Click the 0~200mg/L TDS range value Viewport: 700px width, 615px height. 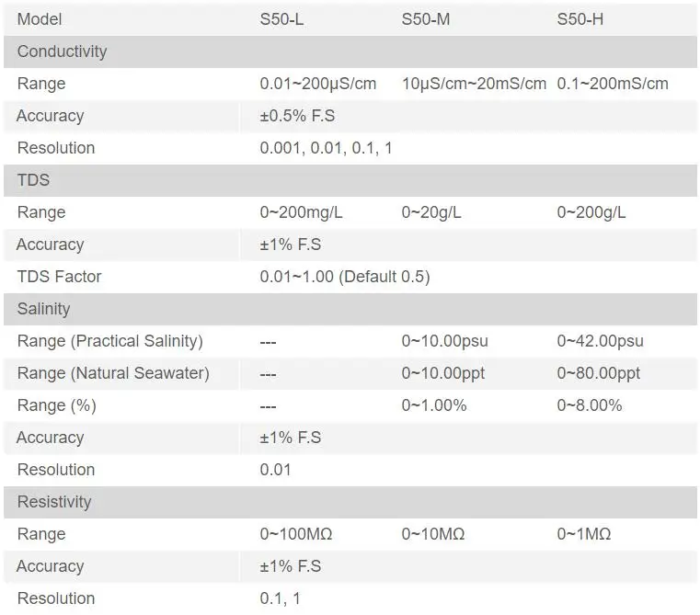click(x=302, y=212)
